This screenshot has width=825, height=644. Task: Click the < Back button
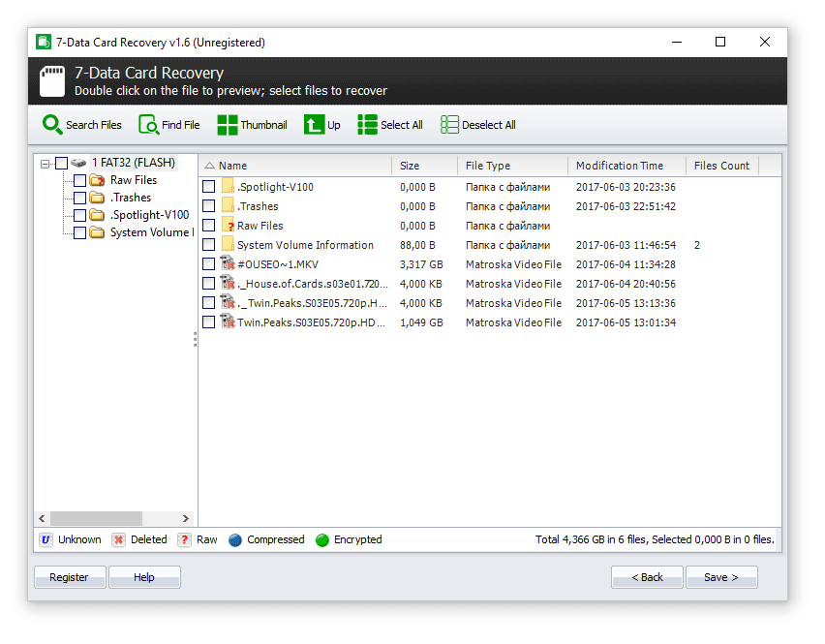[x=647, y=577]
